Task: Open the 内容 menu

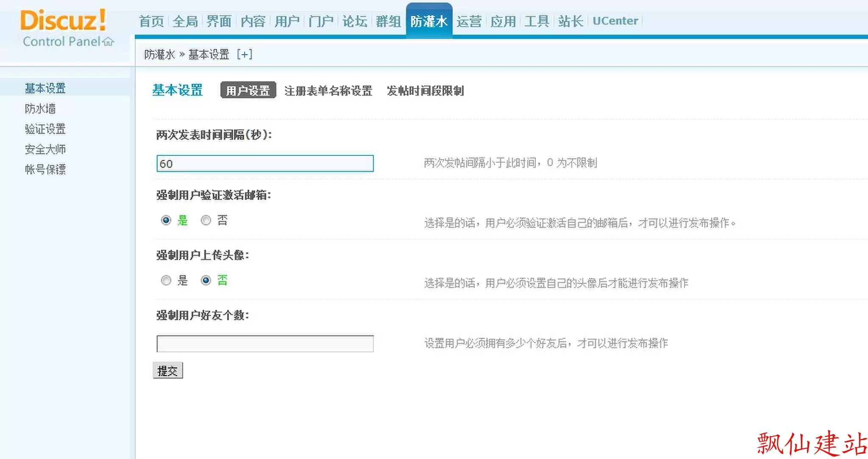Action: tap(253, 21)
